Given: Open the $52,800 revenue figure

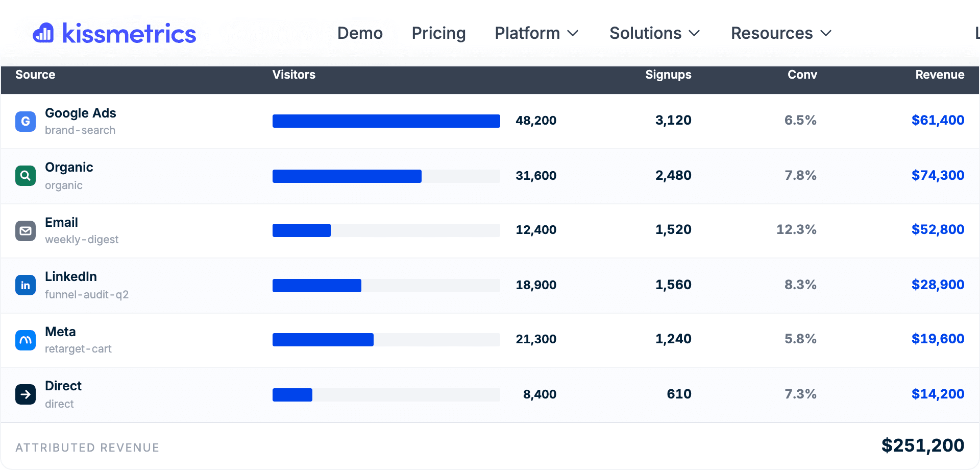Looking at the screenshot, I should 938,230.
